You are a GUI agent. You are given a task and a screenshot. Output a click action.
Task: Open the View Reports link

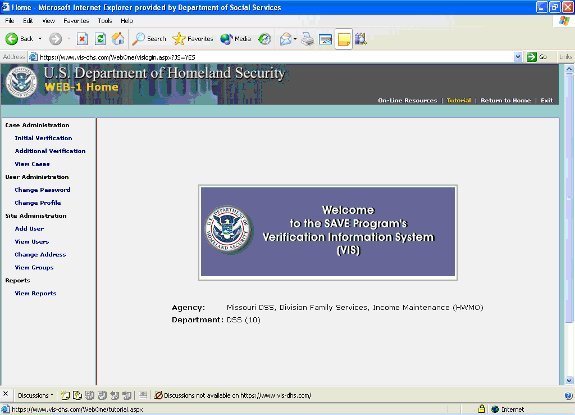[x=35, y=293]
